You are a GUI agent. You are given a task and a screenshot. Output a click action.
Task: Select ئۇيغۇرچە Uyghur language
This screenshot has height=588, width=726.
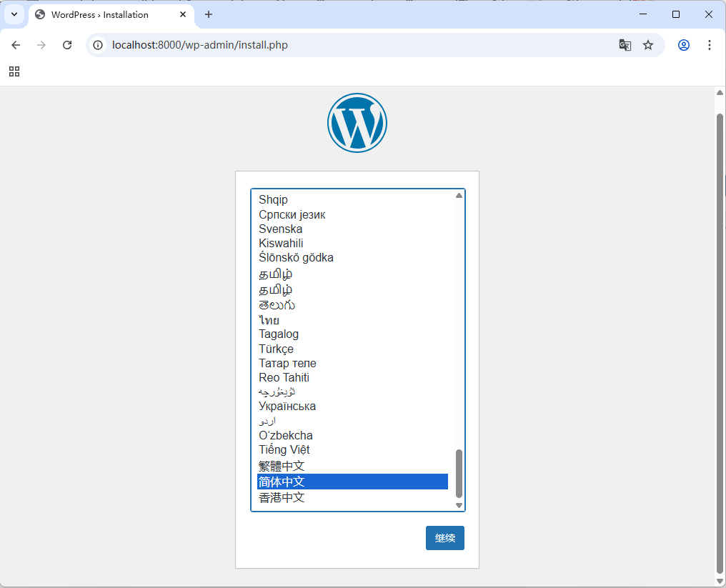point(352,392)
